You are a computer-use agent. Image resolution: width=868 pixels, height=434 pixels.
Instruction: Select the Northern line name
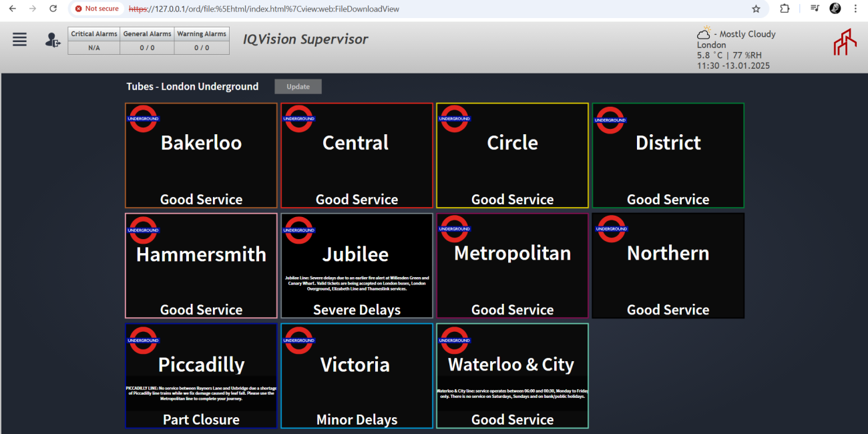pos(668,253)
